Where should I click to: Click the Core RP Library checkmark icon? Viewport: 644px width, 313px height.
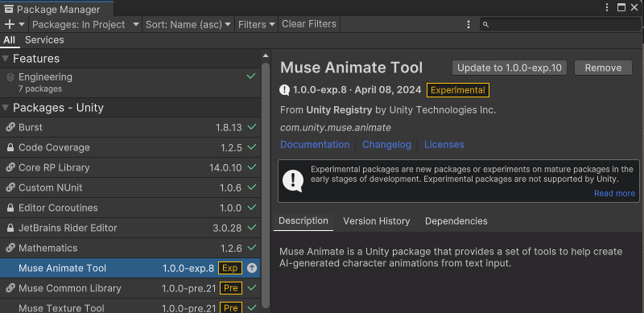[252, 167]
